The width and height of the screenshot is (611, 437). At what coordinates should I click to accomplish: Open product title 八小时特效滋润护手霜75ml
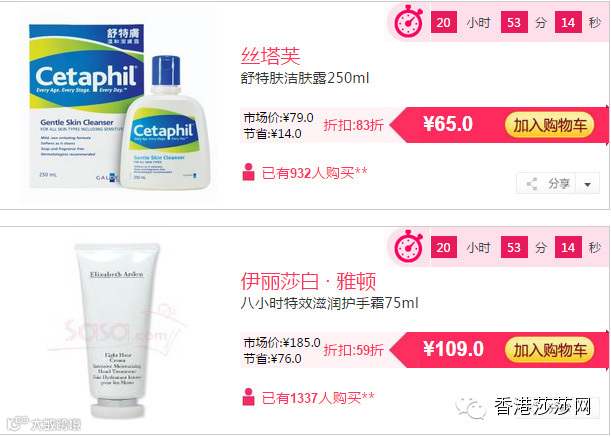pos(329,303)
